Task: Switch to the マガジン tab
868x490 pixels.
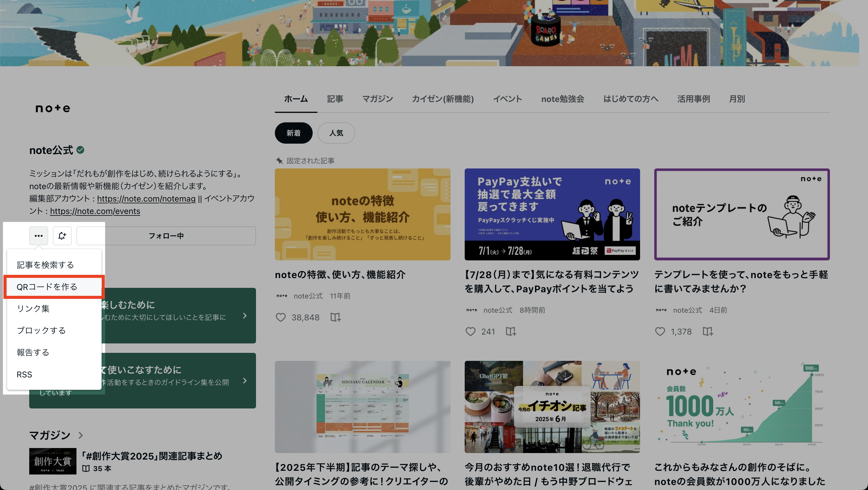Action: 377,99
